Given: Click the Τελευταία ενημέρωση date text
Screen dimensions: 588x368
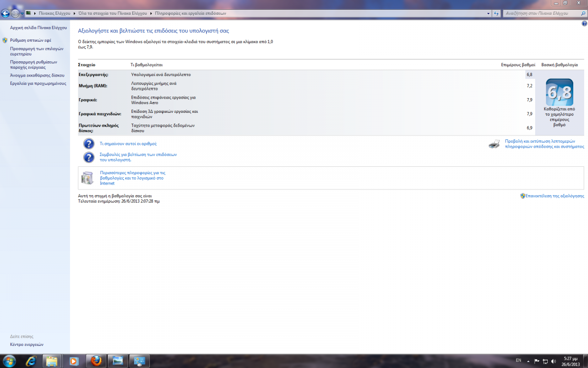Looking at the screenshot, I should click(x=119, y=201).
